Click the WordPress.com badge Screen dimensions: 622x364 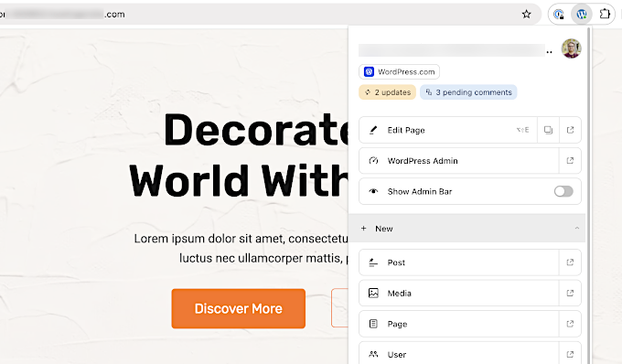(399, 71)
